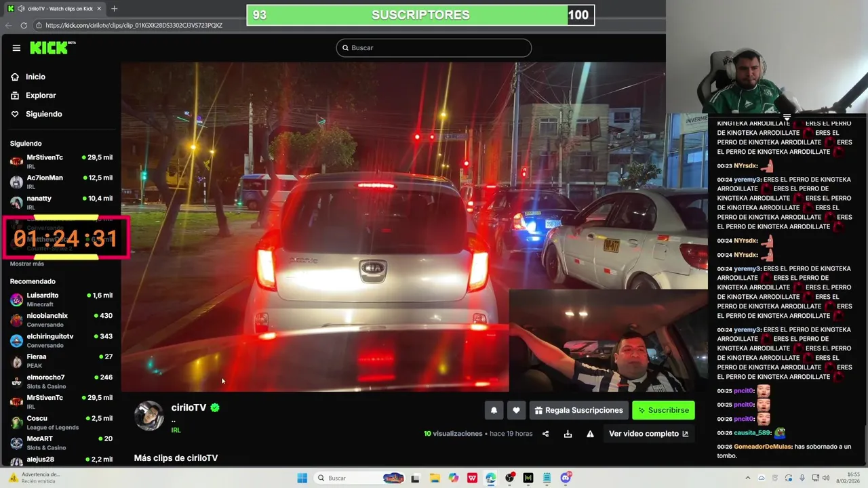
Task: Click the green Suscribirse button
Action: pos(663,410)
